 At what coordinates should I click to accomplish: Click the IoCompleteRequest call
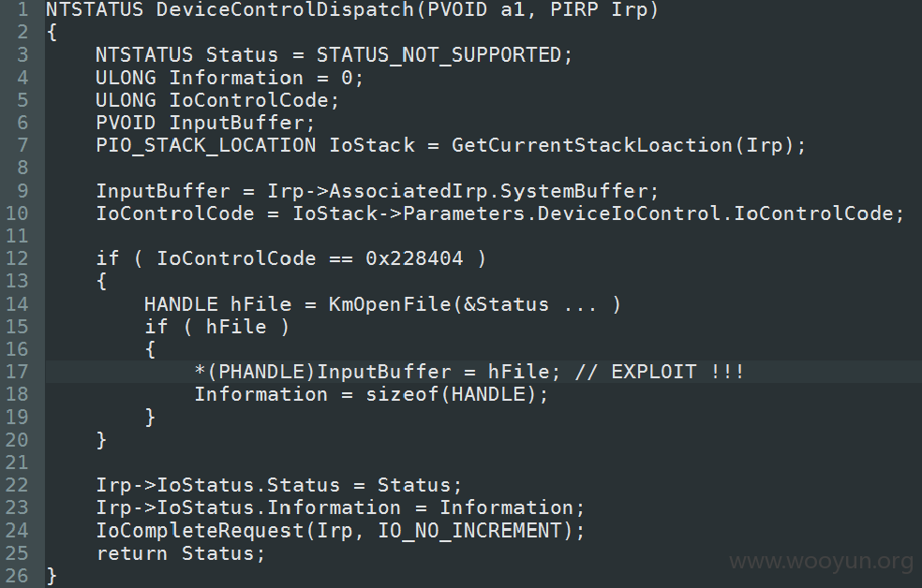200,531
